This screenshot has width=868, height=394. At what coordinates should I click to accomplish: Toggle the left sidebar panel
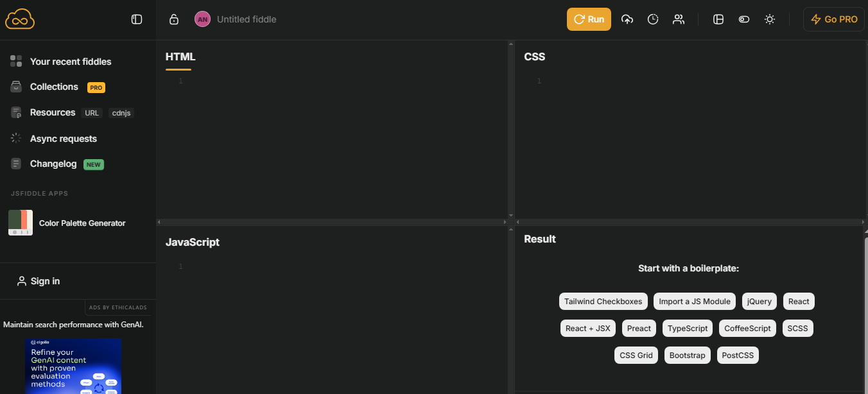(x=137, y=19)
